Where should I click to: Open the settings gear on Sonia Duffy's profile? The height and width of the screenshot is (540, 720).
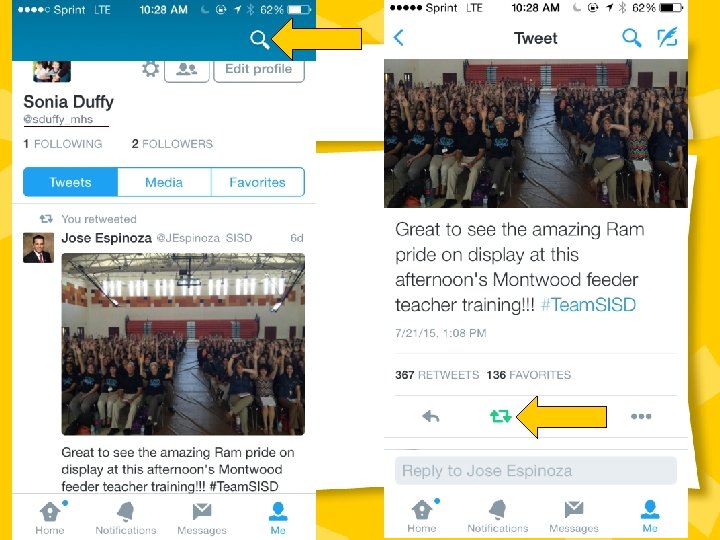click(x=150, y=69)
